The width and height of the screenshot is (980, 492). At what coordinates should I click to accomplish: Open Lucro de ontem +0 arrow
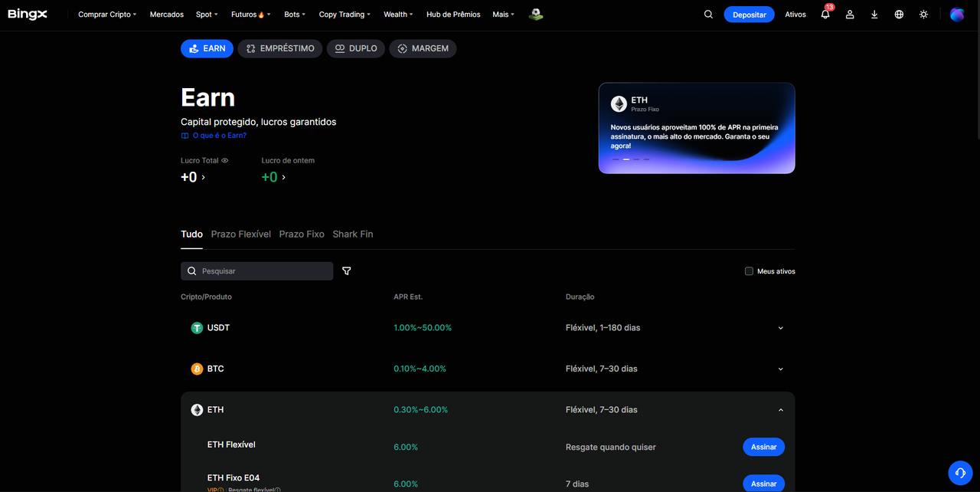(284, 178)
